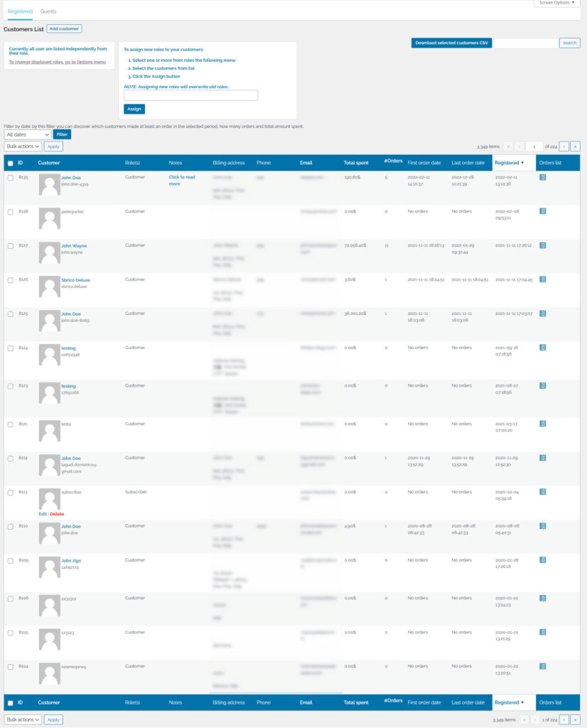Viewport: 587px width, 728px height.
Task: Open orders list icon for customer 8125
Action: click(542, 314)
